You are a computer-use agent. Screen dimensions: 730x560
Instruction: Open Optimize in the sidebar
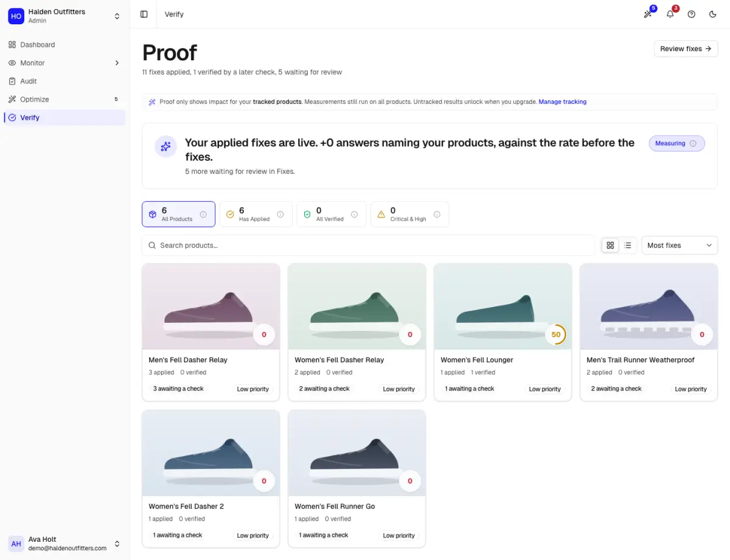click(x=64, y=99)
